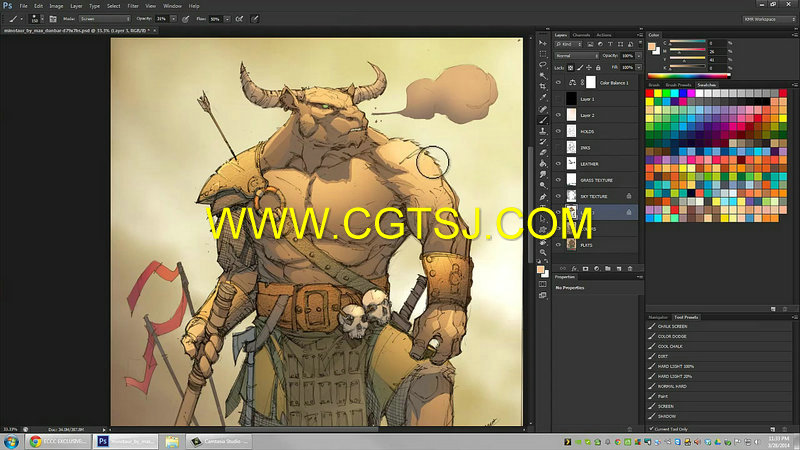Click the Delete layer trash icon

[x=630, y=268]
